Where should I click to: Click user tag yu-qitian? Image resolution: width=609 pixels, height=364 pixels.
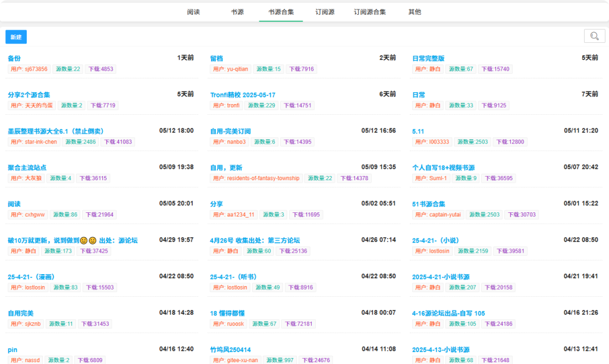[x=230, y=69]
